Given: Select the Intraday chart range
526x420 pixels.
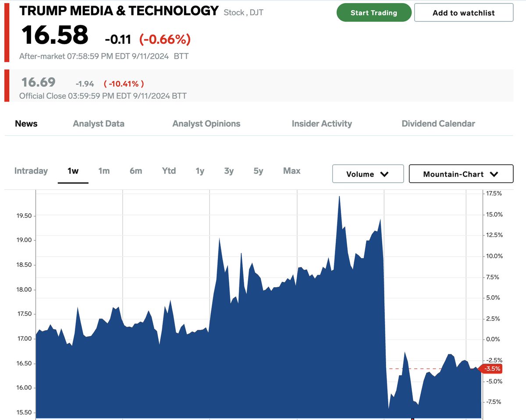Looking at the screenshot, I should tap(31, 171).
